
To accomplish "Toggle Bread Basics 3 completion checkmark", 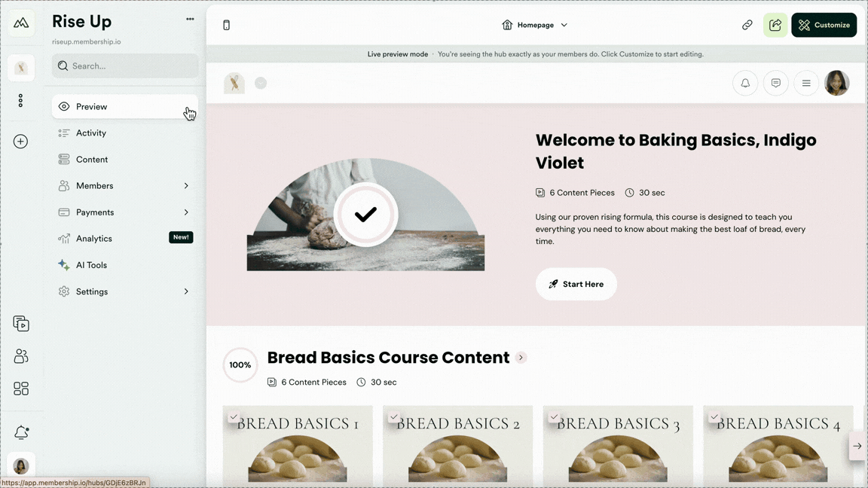I will click(x=554, y=416).
